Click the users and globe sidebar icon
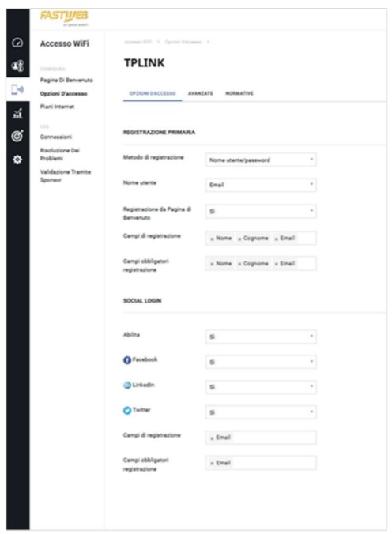The image size is (392, 534). 17,66
